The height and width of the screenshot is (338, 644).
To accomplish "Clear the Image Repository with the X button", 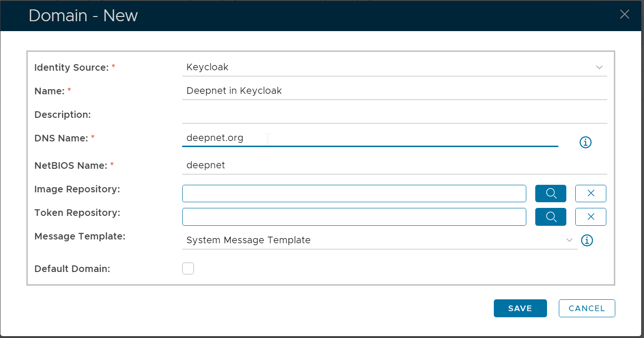I will tap(590, 193).
